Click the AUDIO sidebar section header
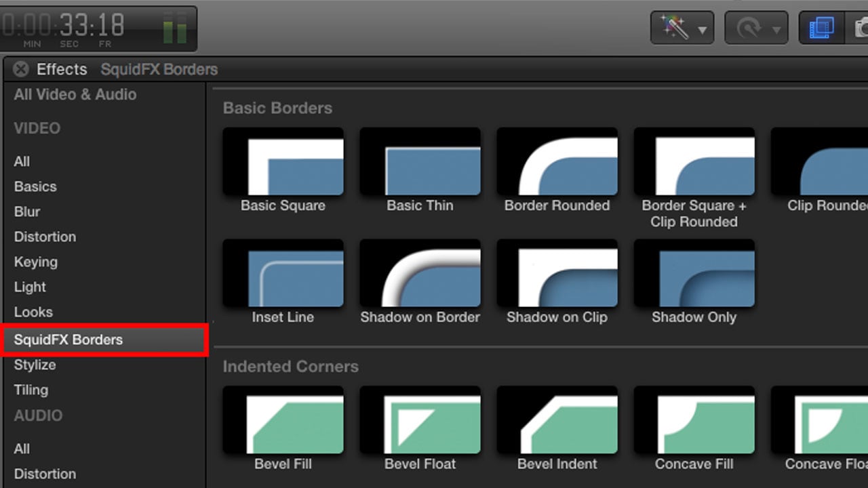Viewport: 868px width, 488px height. [x=38, y=415]
